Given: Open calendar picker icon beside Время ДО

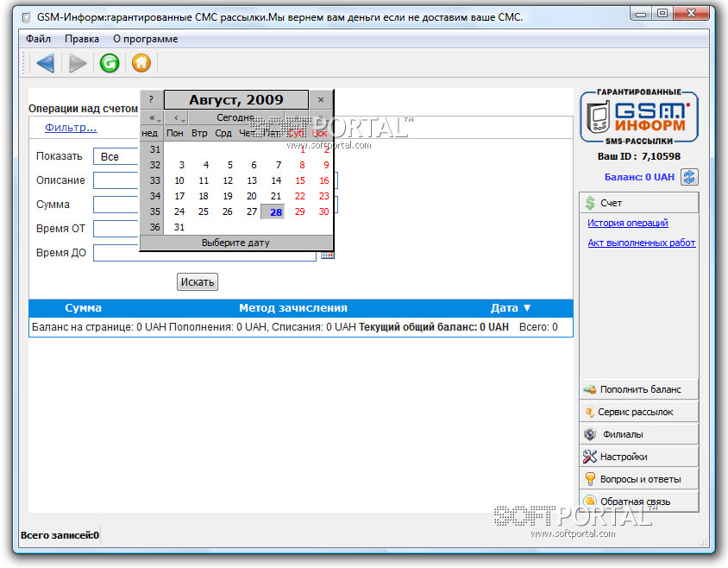Looking at the screenshot, I should pyautogui.click(x=327, y=255).
